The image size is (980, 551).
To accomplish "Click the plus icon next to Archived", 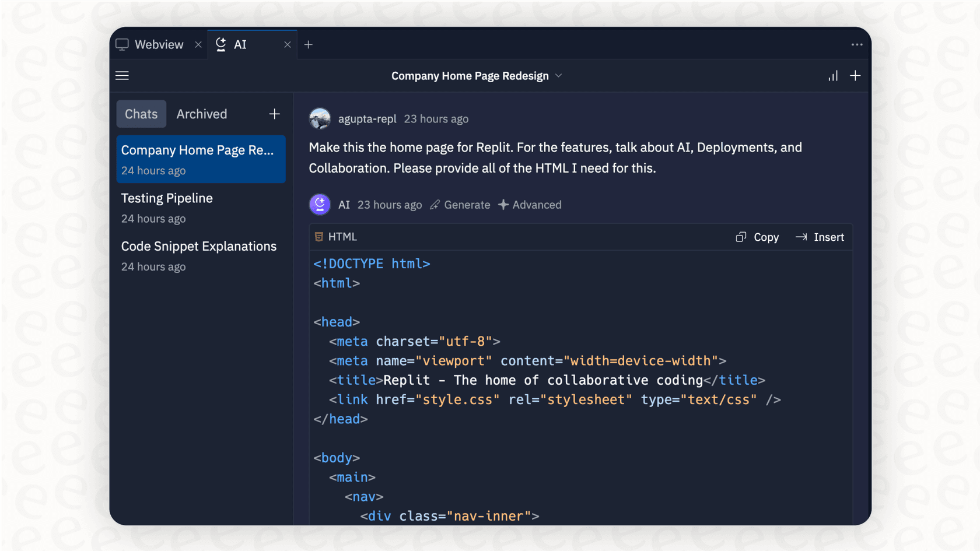I will [x=274, y=114].
